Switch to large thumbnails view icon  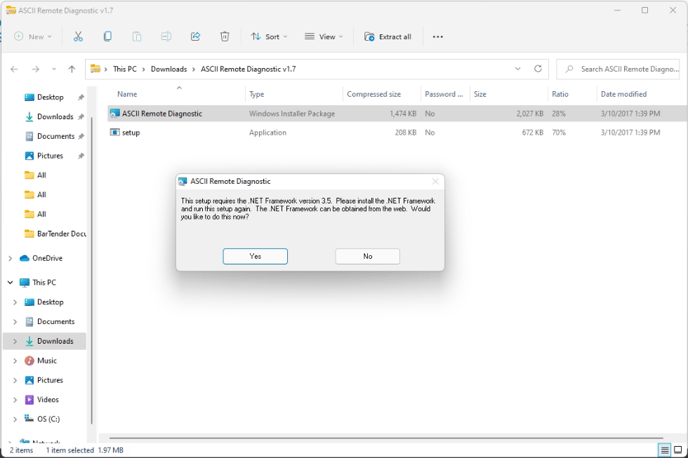(x=678, y=450)
